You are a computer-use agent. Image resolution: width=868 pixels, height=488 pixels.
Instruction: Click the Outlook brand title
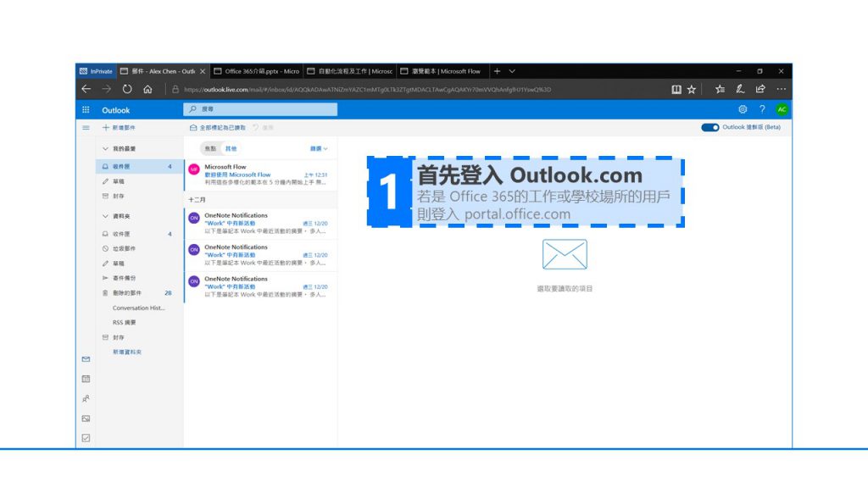(x=115, y=110)
